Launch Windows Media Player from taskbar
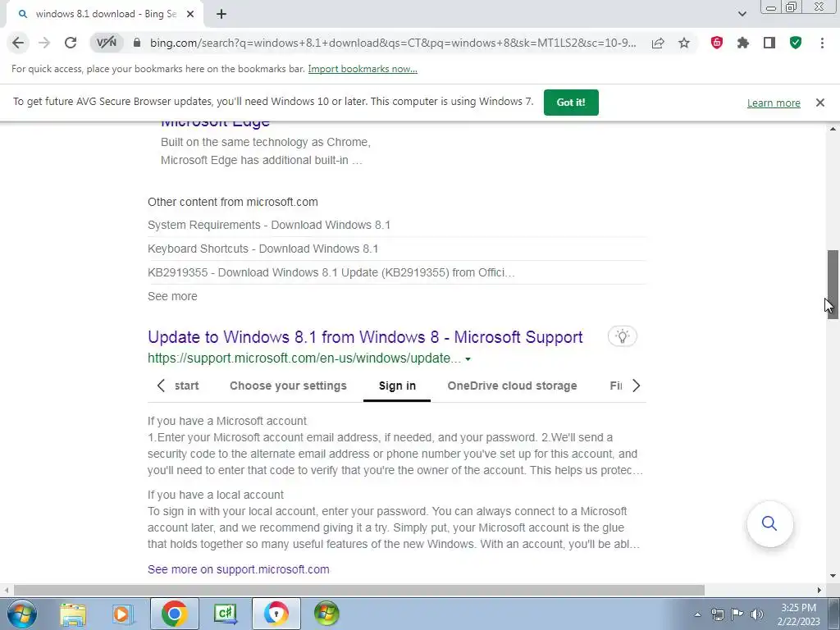Screen dimensions: 840x630 click(x=121, y=614)
